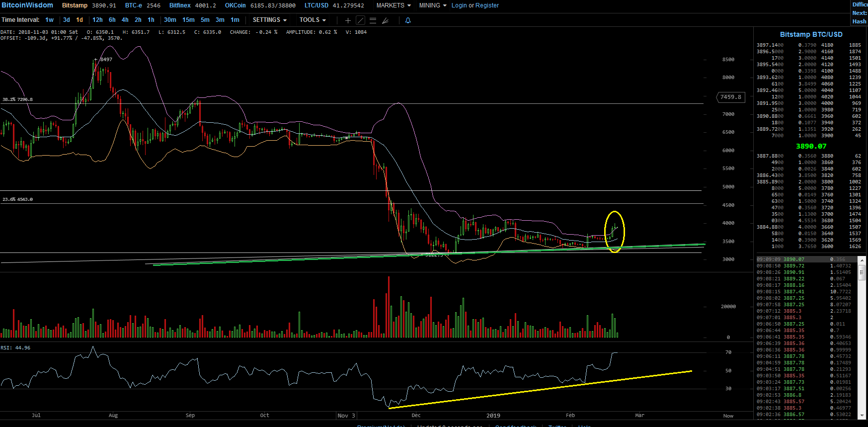The image size is (868, 427).
Task: Click the 2019 label on time axis
Action: pyautogui.click(x=493, y=416)
